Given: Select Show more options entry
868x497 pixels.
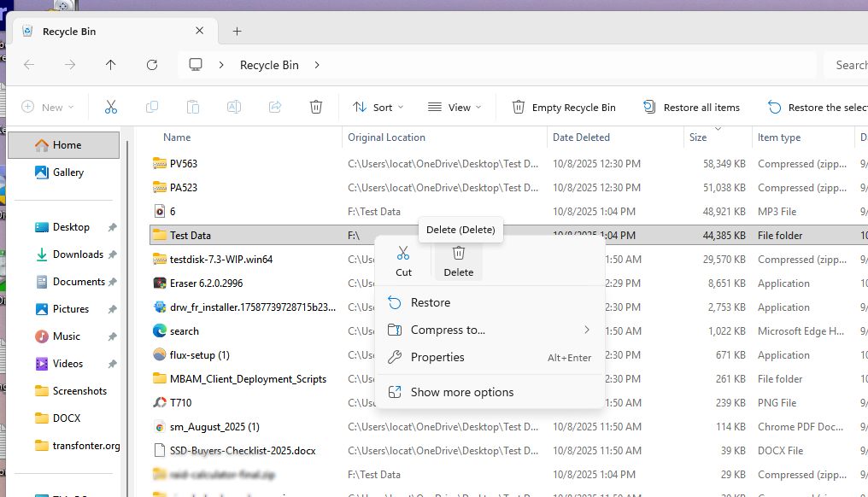Looking at the screenshot, I should tap(462, 392).
